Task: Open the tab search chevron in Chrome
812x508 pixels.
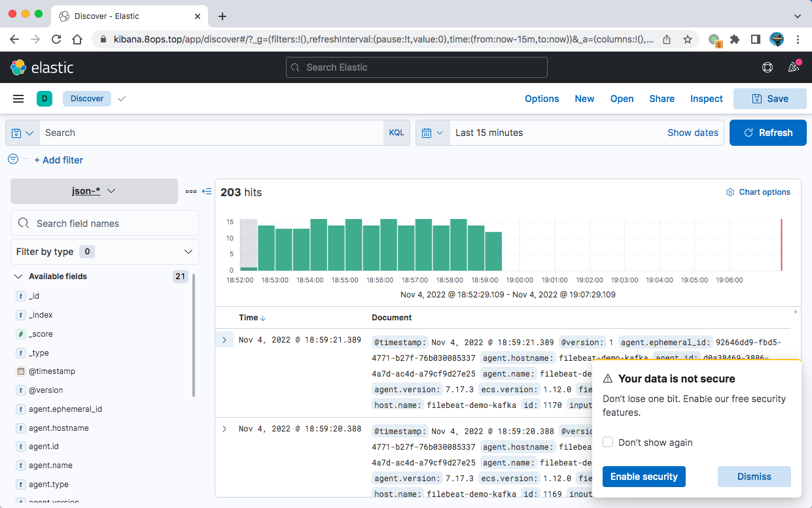Action: click(798, 16)
